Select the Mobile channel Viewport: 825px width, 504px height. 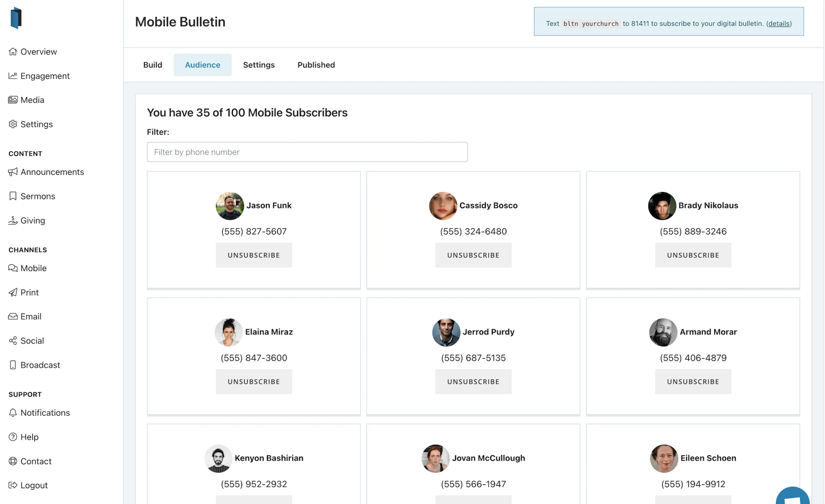[34, 268]
